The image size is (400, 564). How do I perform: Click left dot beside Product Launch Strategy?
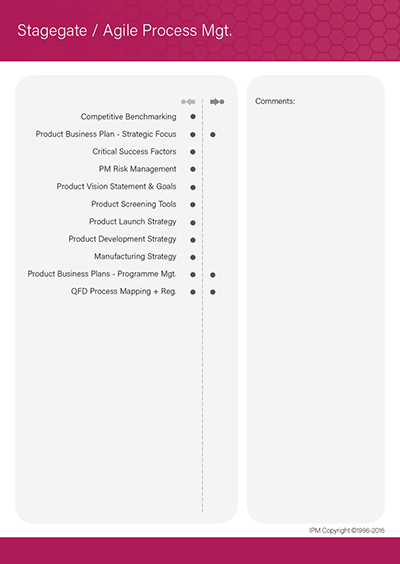193,222
